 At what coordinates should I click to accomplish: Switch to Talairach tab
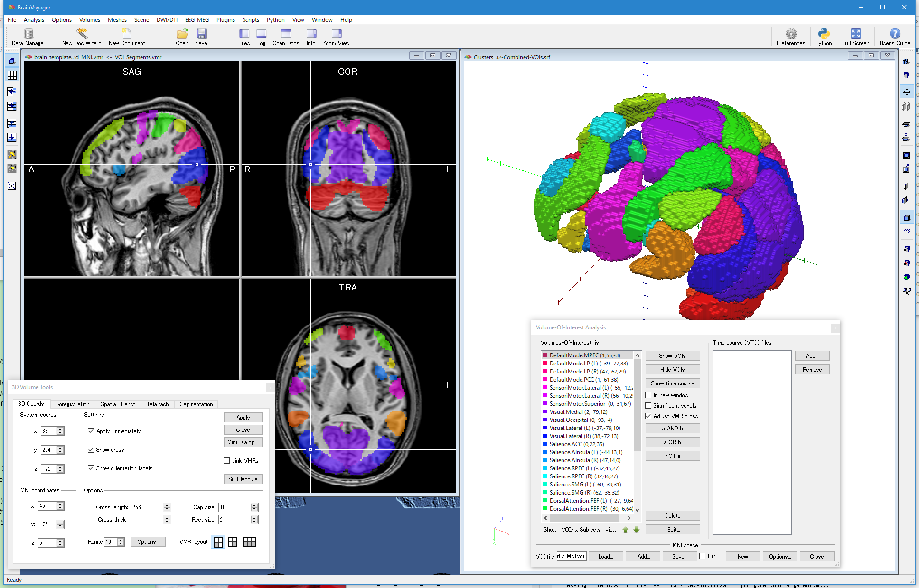158,404
